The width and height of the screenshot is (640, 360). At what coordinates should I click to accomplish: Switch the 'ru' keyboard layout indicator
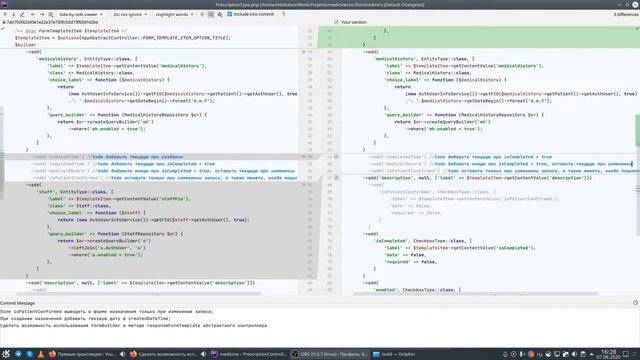pyautogui.click(x=540, y=354)
